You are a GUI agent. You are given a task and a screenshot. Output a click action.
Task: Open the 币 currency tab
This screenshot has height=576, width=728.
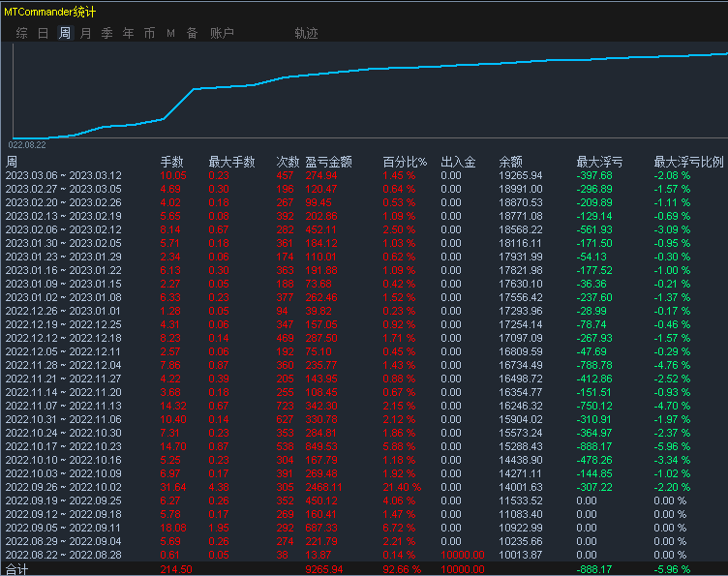tap(149, 33)
